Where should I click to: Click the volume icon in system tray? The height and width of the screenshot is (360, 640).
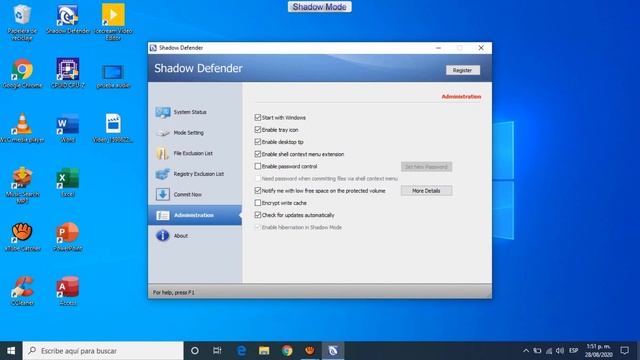coord(560,351)
